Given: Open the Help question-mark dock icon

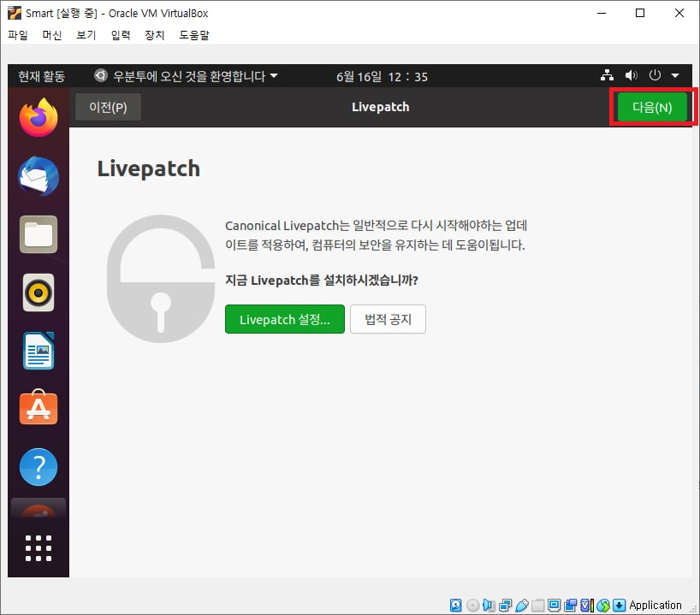Looking at the screenshot, I should click(x=39, y=467).
